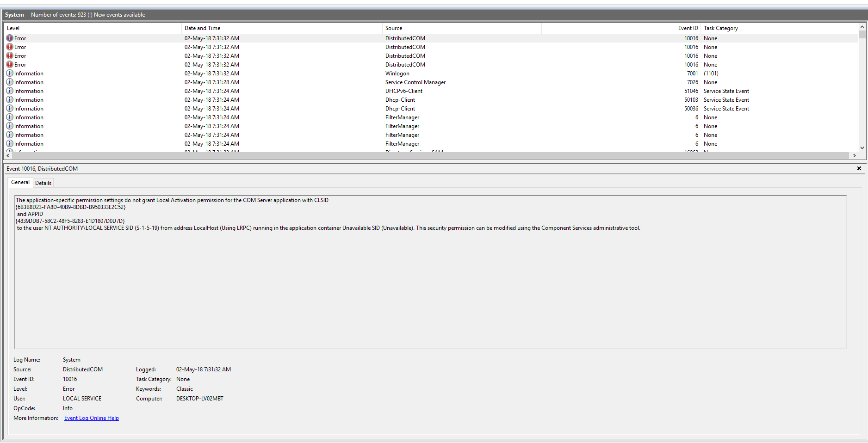Select the DHCPv6-Client source cell
Viewport: 868px width, 443px height.
pyautogui.click(x=404, y=91)
